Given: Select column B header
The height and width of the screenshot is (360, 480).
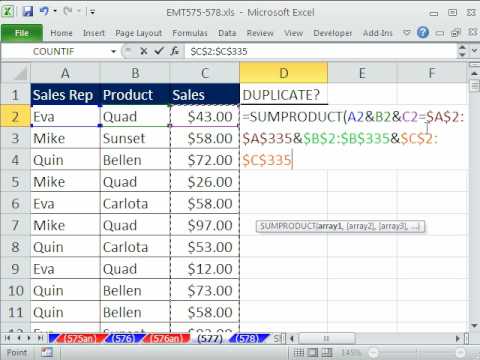Looking at the screenshot, I should tap(135, 73).
